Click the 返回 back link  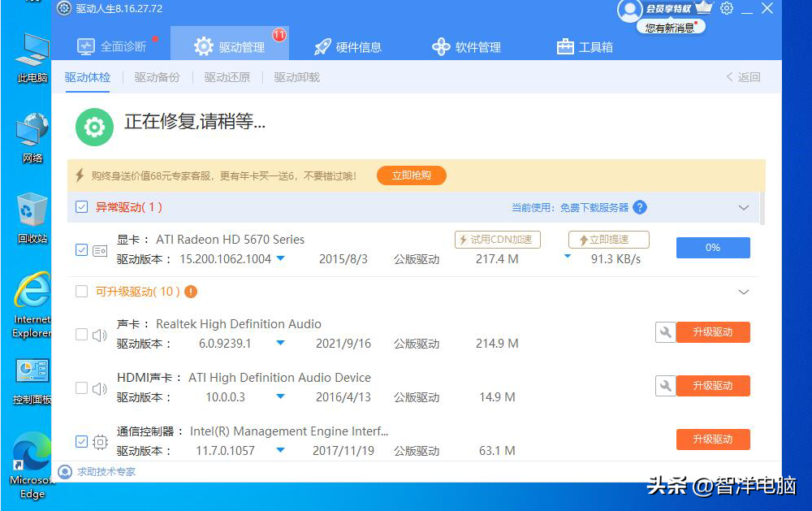click(743, 77)
